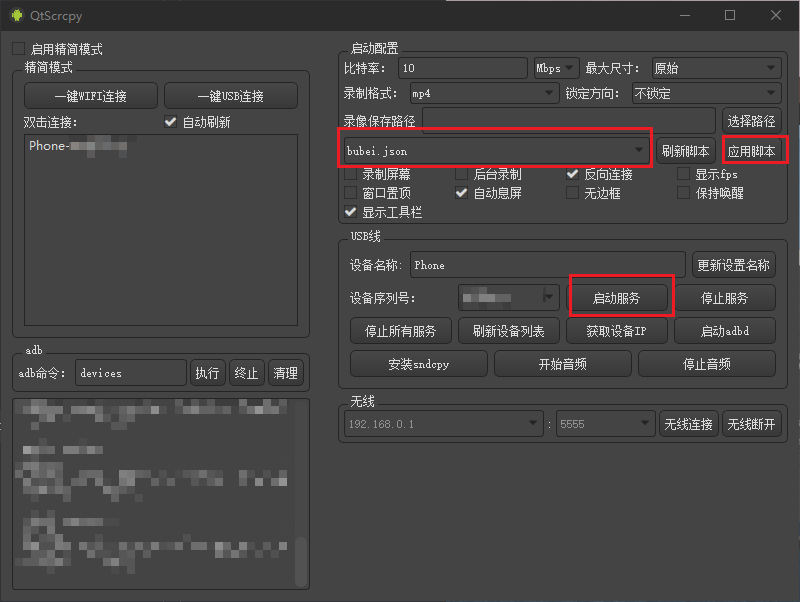This screenshot has height=602, width=800.
Task: Open the 锁定方向 dropdown
Action: (705, 94)
